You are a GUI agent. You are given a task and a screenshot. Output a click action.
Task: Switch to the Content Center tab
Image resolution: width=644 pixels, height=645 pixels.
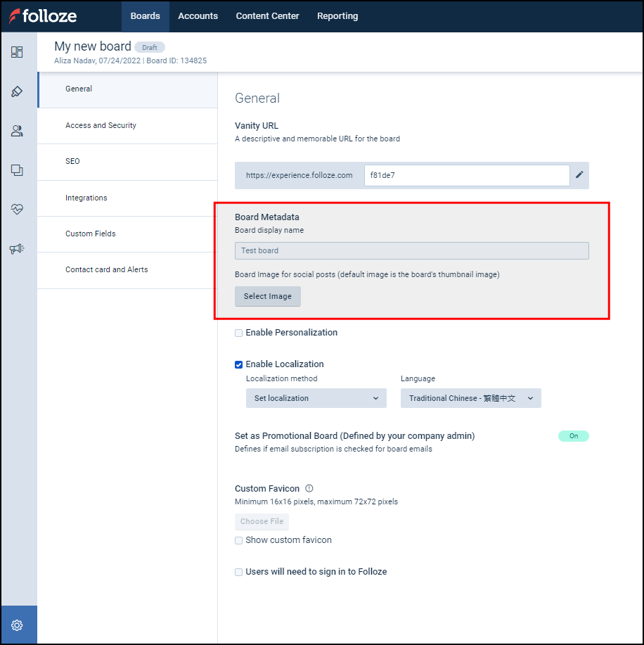click(267, 16)
